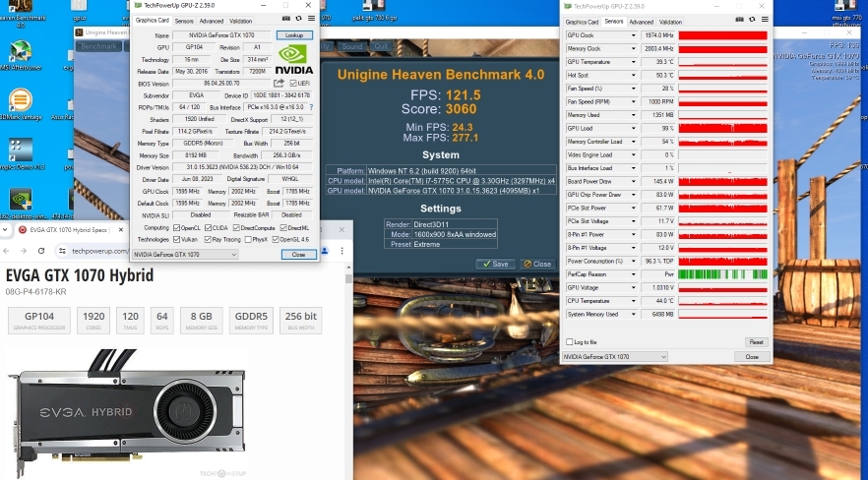Click Close button in left GPU-Z window
Image resolution: width=868 pixels, height=480 pixels.
point(298,255)
